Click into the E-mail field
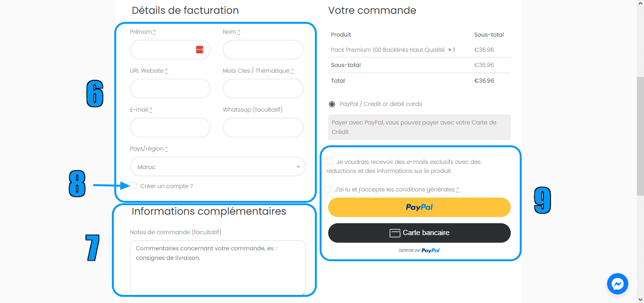The image size is (644, 303). [170, 128]
